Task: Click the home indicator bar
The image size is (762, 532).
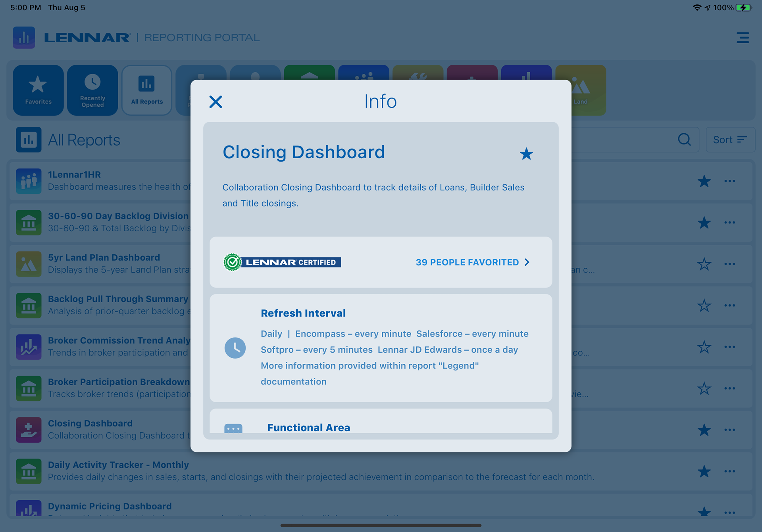Action: click(x=381, y=525)
